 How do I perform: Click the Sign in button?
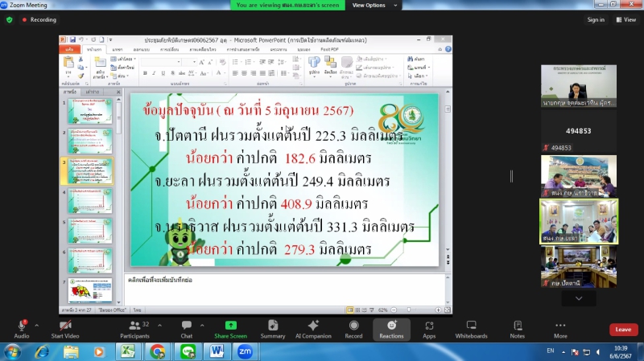596,20
